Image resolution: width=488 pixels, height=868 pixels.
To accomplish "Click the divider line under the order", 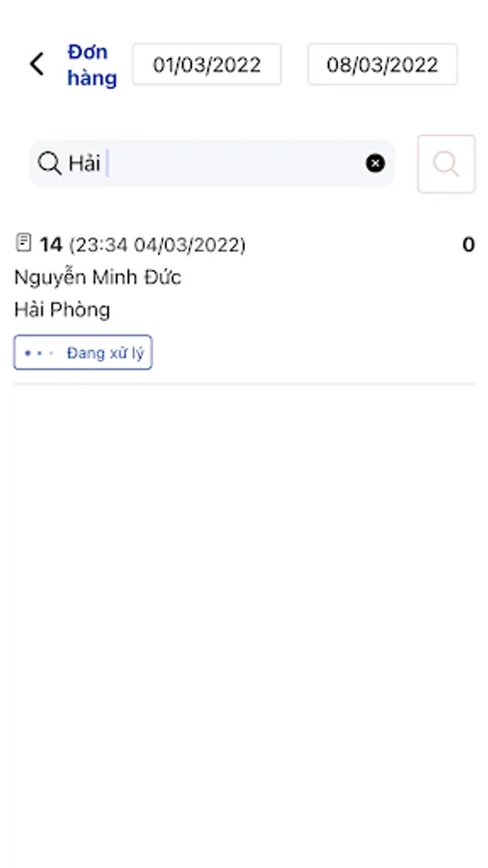I will (244, 384).
